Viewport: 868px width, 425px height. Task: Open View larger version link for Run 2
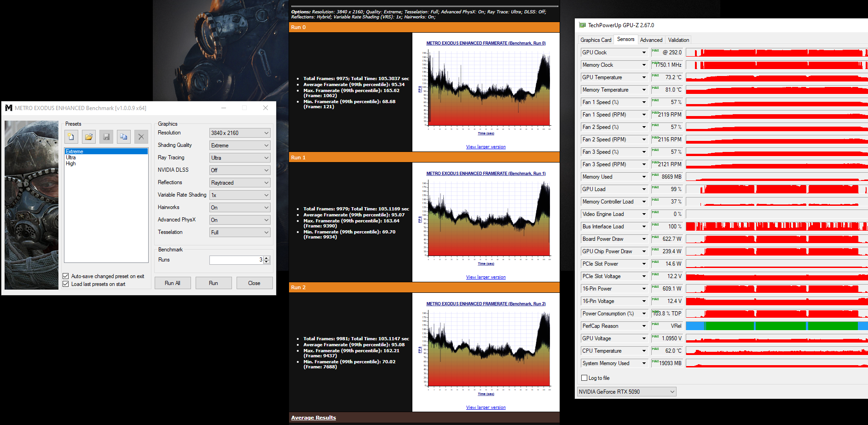click(486, 408)
